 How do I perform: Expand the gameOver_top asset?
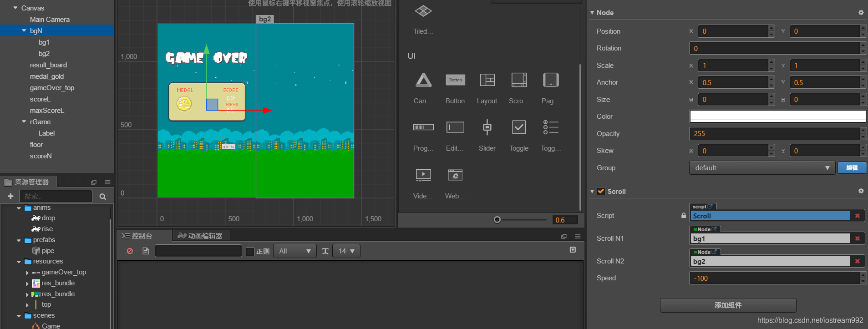(x=27, y=273)
